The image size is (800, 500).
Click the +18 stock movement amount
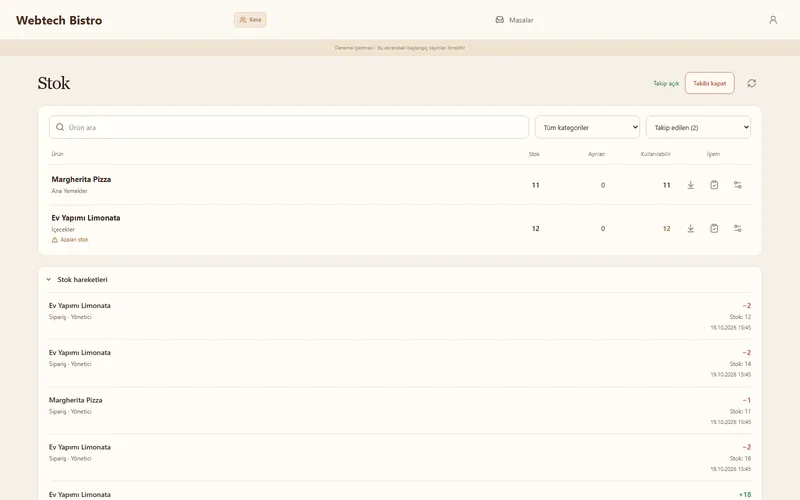click(x=745, y=494)
